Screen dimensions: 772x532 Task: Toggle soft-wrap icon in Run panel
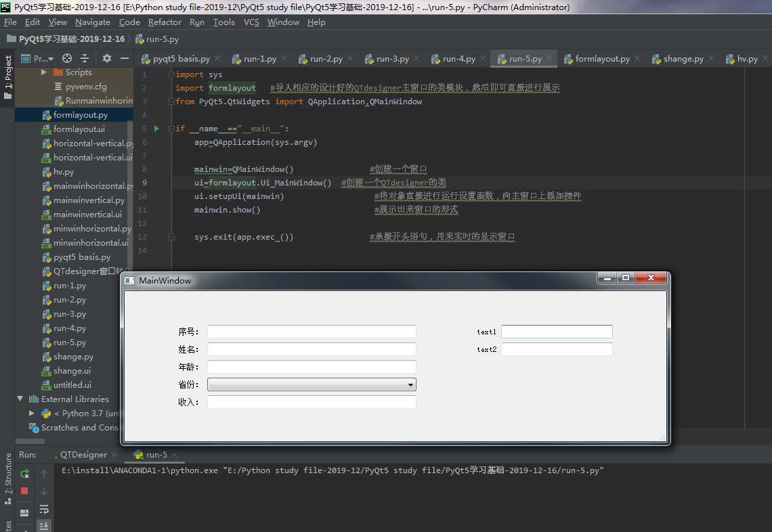point(44,509)
